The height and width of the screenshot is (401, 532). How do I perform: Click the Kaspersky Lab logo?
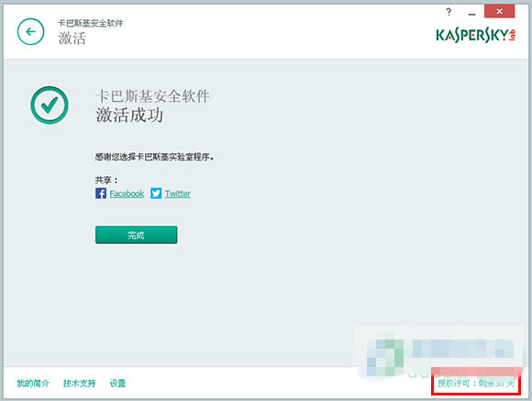(476, 35)
